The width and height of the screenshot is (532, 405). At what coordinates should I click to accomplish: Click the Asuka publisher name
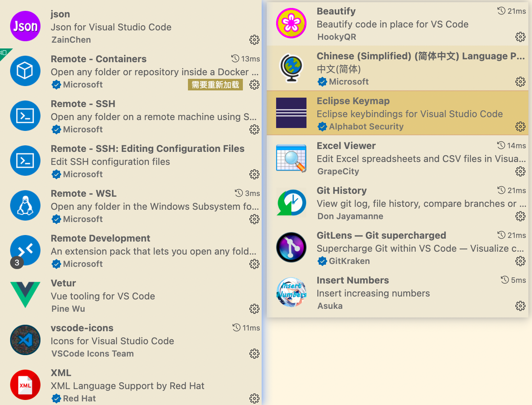330,306
